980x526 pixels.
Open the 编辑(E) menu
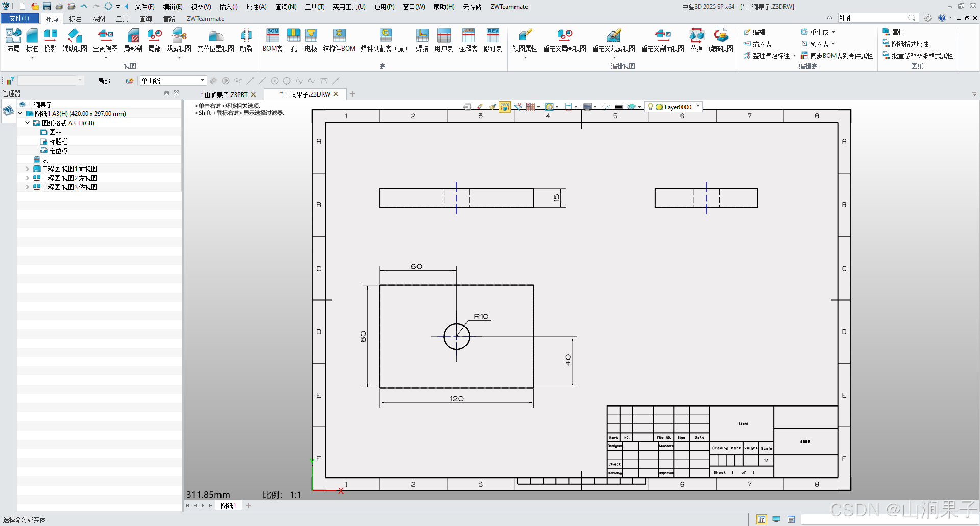coord(173,7)
